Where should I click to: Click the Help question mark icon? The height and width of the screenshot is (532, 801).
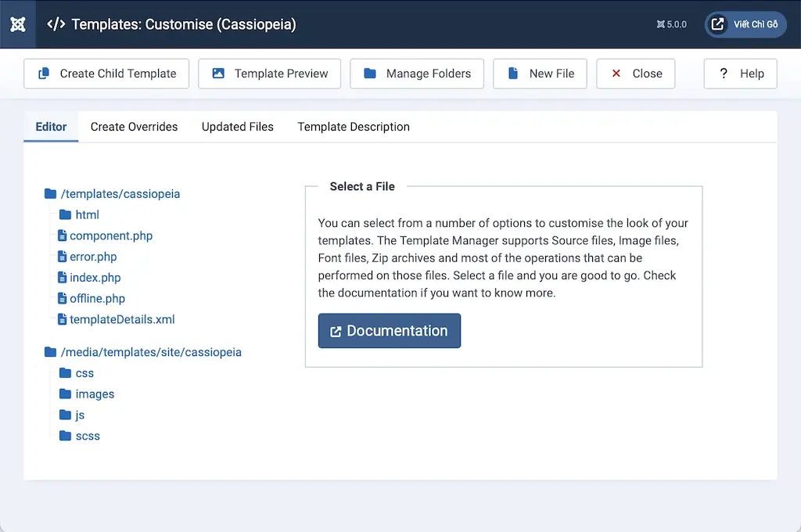coord(724,74)
